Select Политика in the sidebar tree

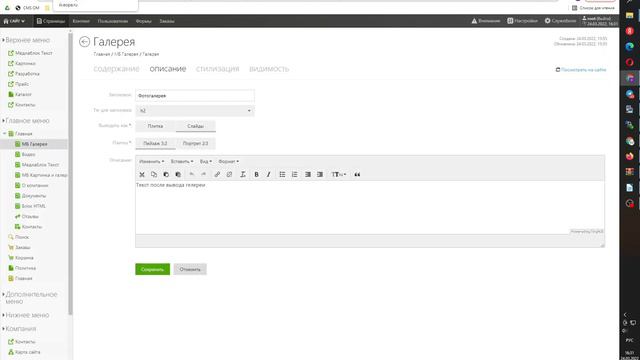click(x=22, y=268)
